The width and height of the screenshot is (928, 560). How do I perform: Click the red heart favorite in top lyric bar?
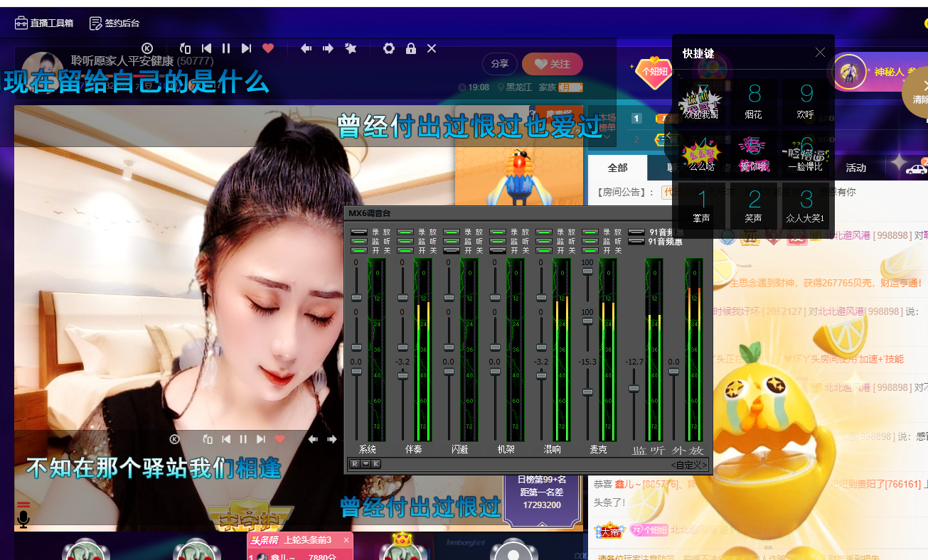(268, 48)
